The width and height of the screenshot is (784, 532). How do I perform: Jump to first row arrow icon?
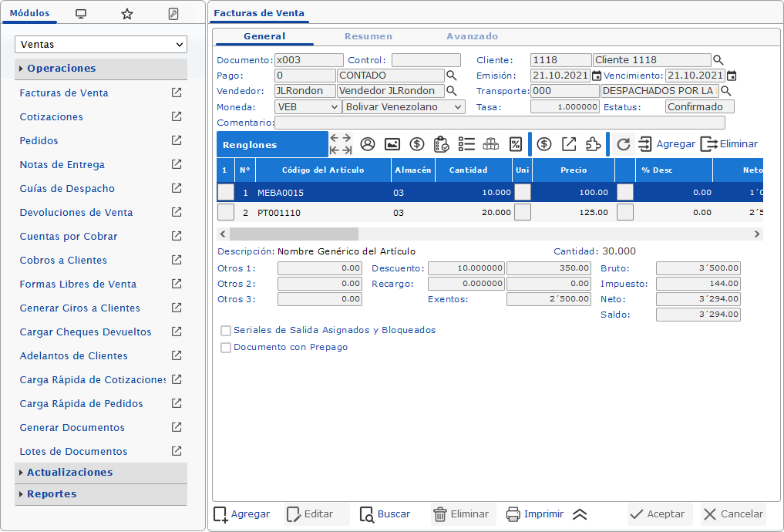point(335,150)
